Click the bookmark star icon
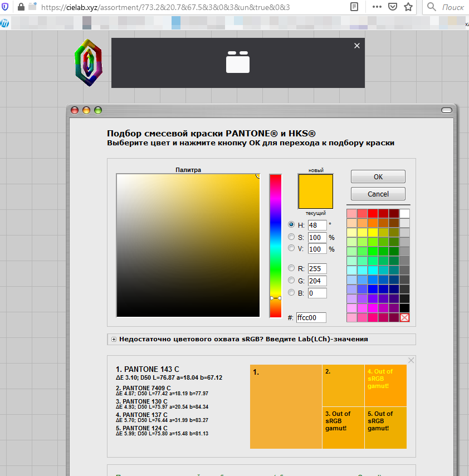Screen dimensions: 469x476 [x=408, y=8]
